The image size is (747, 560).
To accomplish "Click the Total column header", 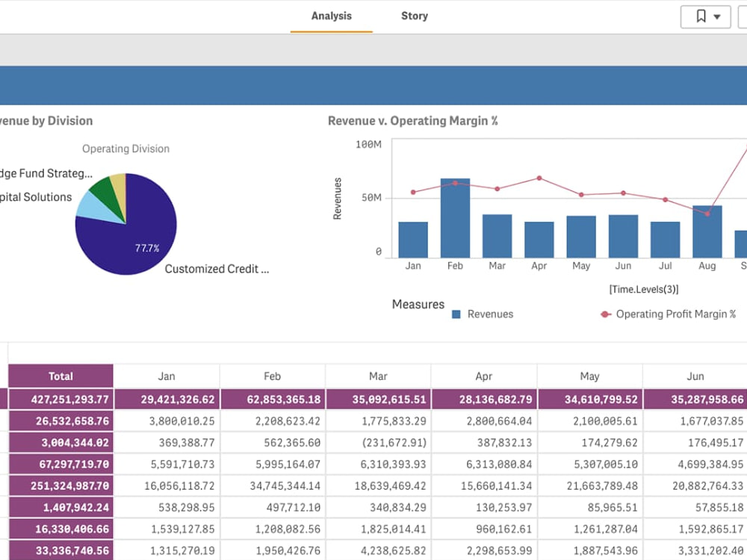I will click(61, 376).
